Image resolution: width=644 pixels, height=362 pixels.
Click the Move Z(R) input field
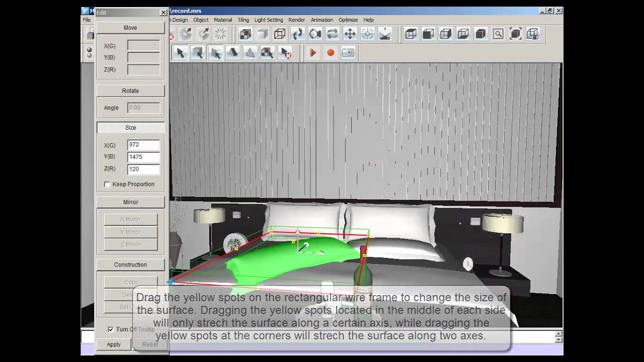coord(143,70)
